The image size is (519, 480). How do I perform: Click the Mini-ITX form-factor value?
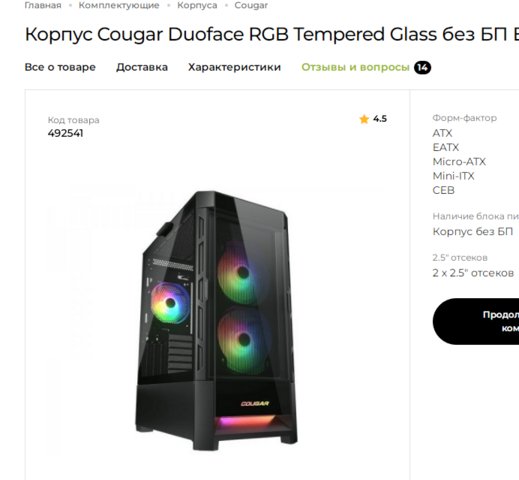(453, 176)
